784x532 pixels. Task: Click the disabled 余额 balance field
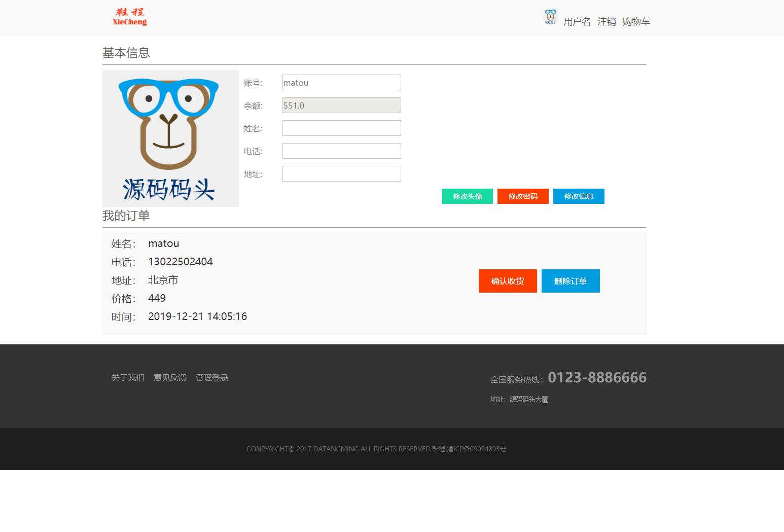pyautogui.click(x=341, y=105)
